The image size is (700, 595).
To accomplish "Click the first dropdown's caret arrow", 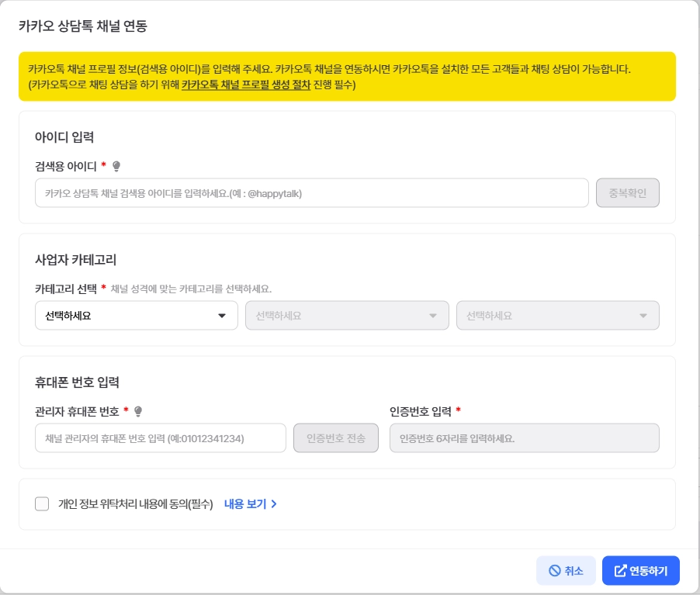I will click(222, 316).
